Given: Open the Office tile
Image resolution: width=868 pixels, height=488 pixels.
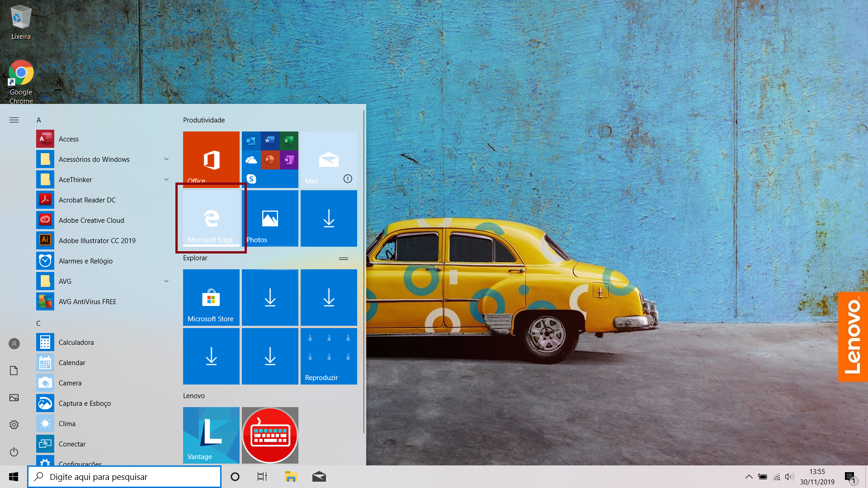Looking at the screenshot, I should [x=211, y=159].
